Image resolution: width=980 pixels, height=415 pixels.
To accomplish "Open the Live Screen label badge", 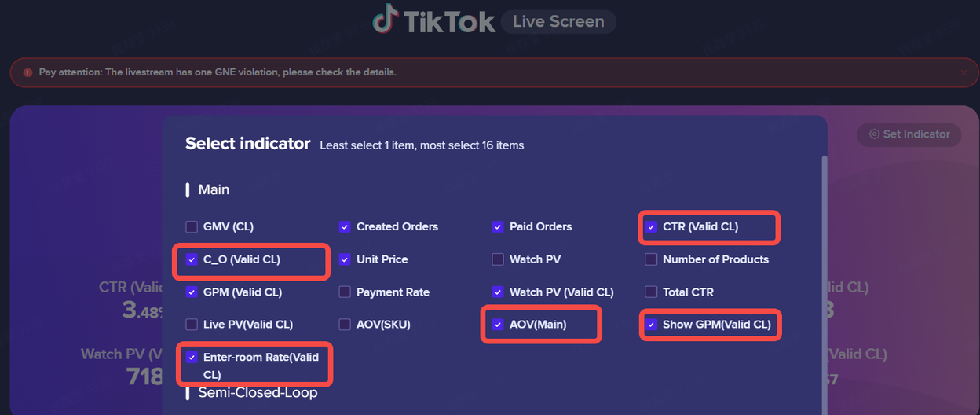I will coord(558,22).
